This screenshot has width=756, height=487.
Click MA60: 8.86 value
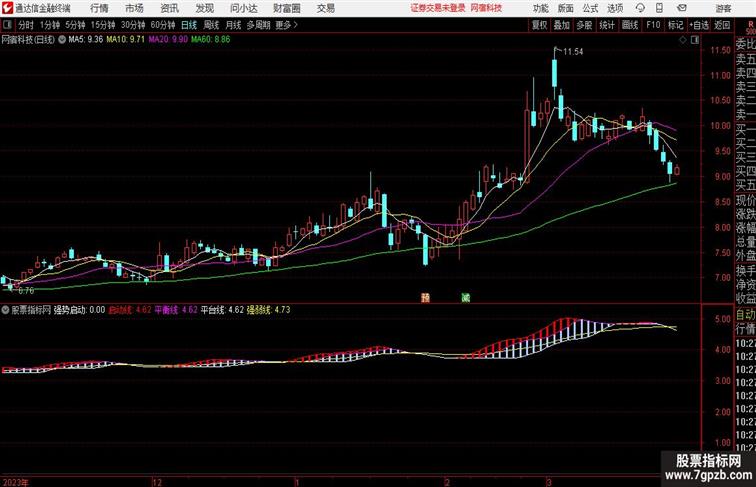point(211,40)
